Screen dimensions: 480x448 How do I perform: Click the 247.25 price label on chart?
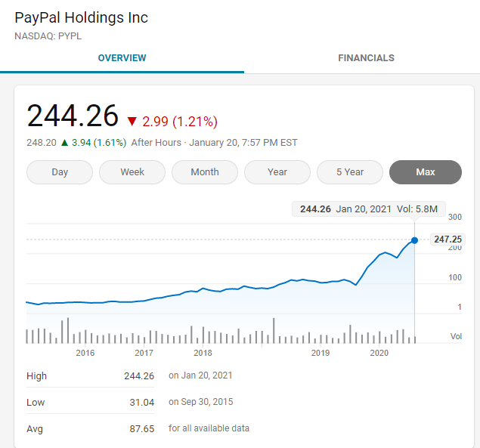point(447,239)
